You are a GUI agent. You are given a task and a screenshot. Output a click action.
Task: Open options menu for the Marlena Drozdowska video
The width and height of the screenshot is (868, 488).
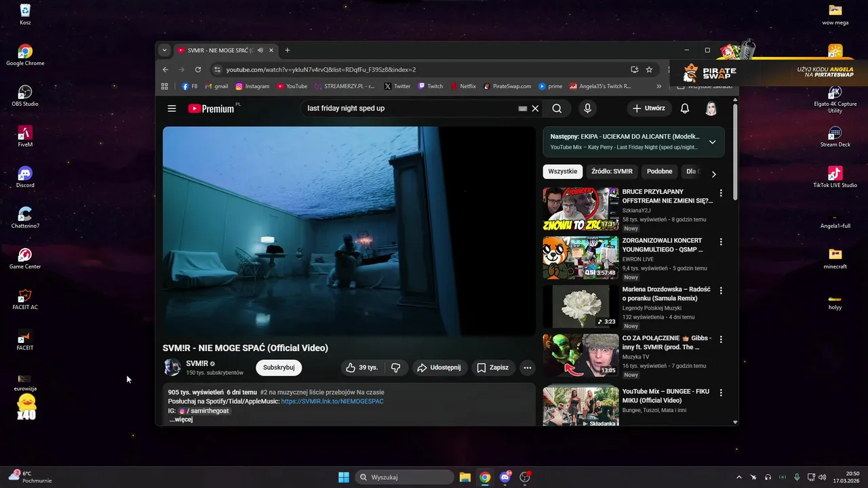[x=721, y=291]
